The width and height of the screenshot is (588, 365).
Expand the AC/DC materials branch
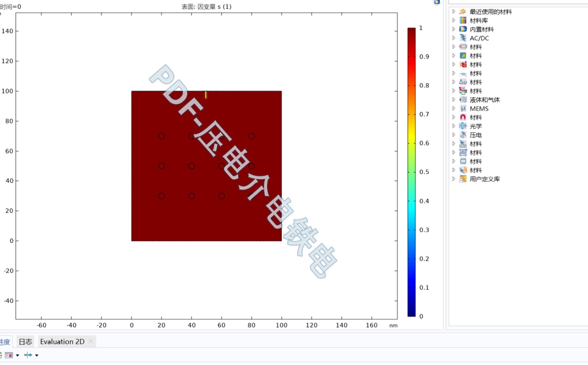coord(454,38)
